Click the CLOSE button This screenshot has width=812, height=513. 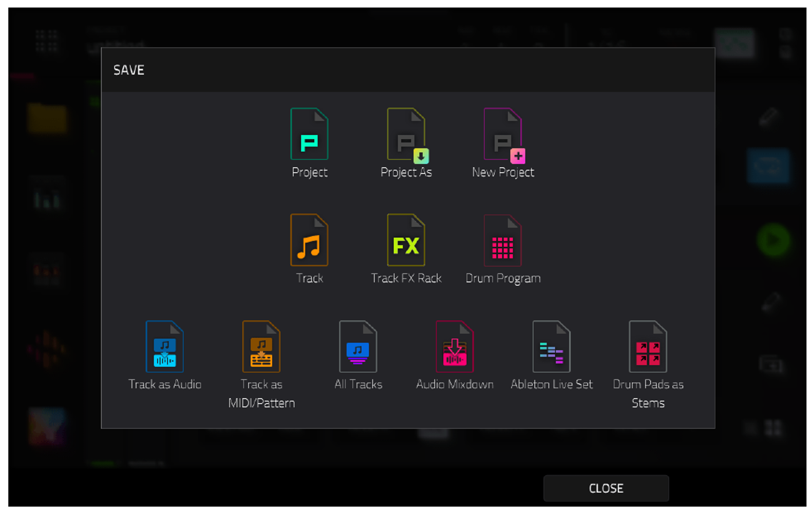(606, 488)
